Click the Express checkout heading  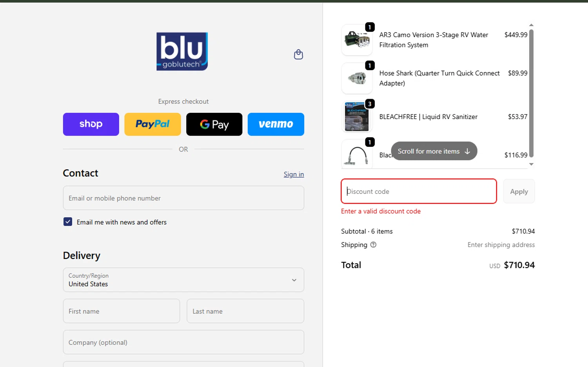(183, 101)
